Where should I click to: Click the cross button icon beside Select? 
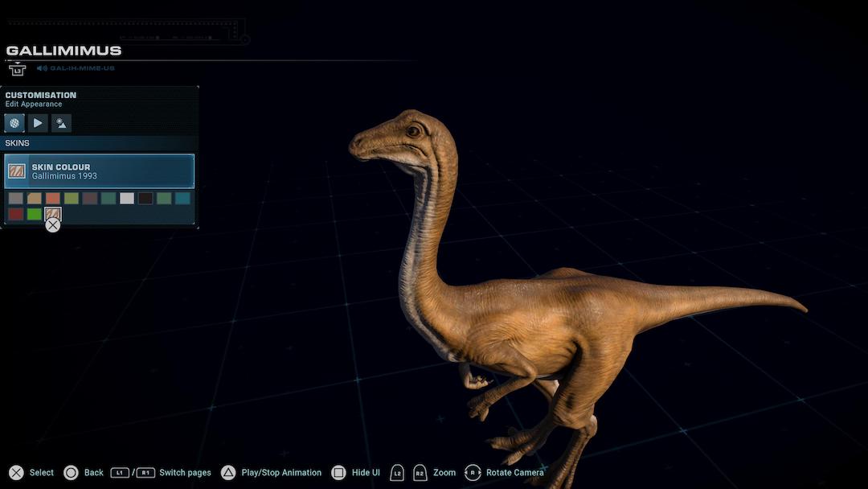click(x=17, y=472)
